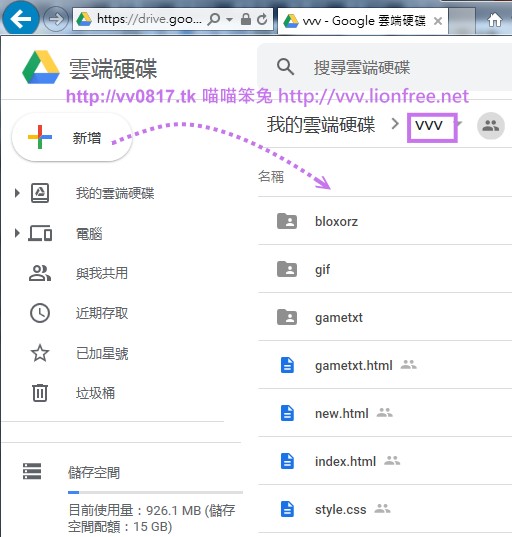Click the storage usage progress bar
The width and height of the screenshot is (512, 537).
[x=155, y=492]
